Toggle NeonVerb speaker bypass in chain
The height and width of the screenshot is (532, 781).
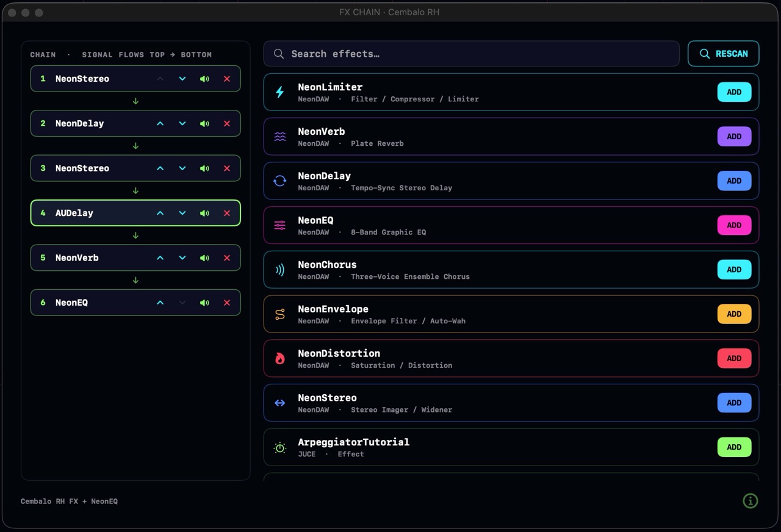pyautogui.click(x=204, y=257)
